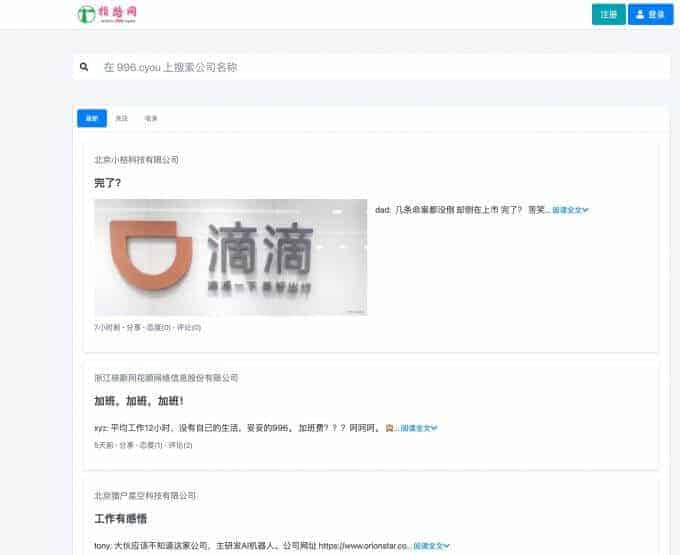Open the post titled 工作有感悟
Screen dimensions: 680x555
point(121,520)
